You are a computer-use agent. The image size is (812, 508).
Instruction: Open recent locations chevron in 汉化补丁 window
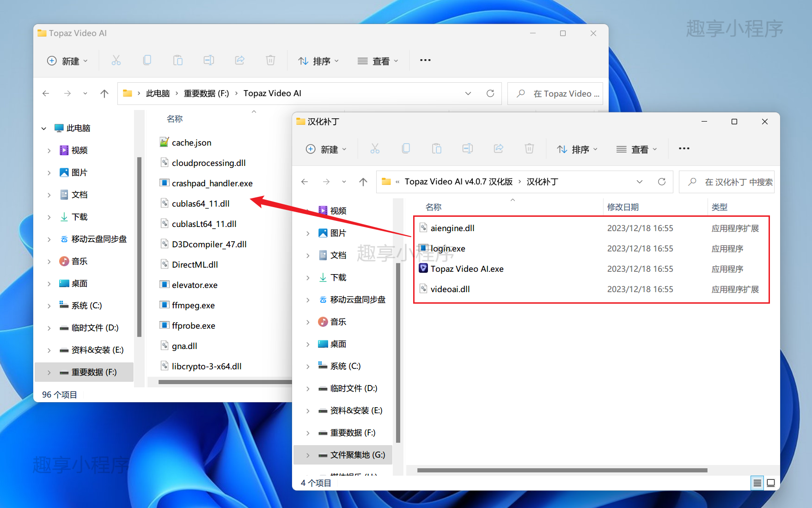(x=344, y=182)
